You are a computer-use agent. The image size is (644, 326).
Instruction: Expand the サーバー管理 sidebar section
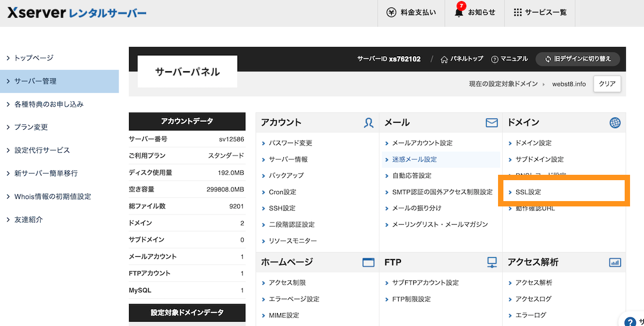(x=40, y=81)
